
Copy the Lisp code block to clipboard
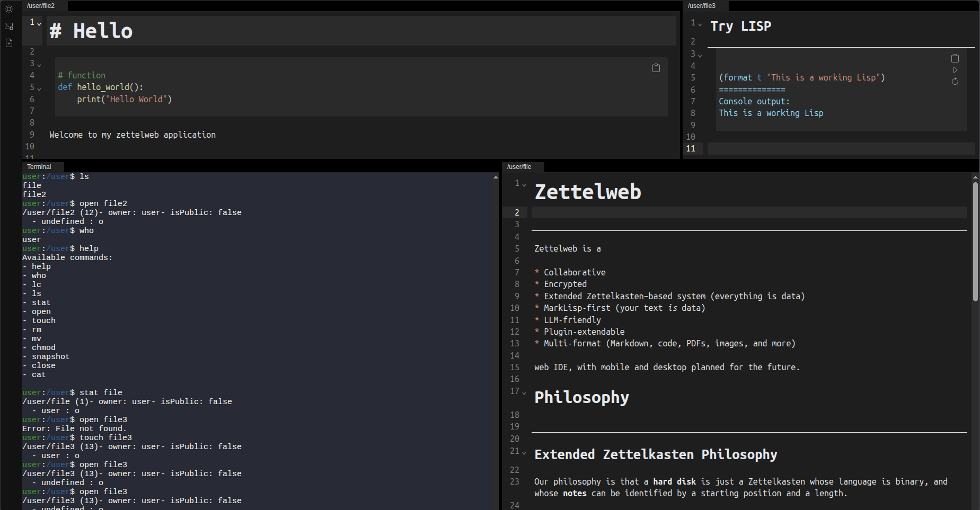955,58
